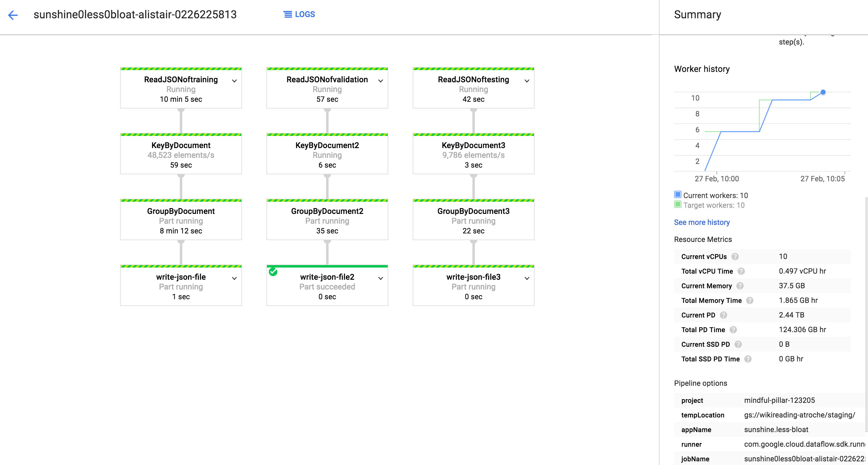Image resolution: width=868 pixels, height=465 pixels.
Task: Toggle the Target workers legend off
Action: (678, 204)
